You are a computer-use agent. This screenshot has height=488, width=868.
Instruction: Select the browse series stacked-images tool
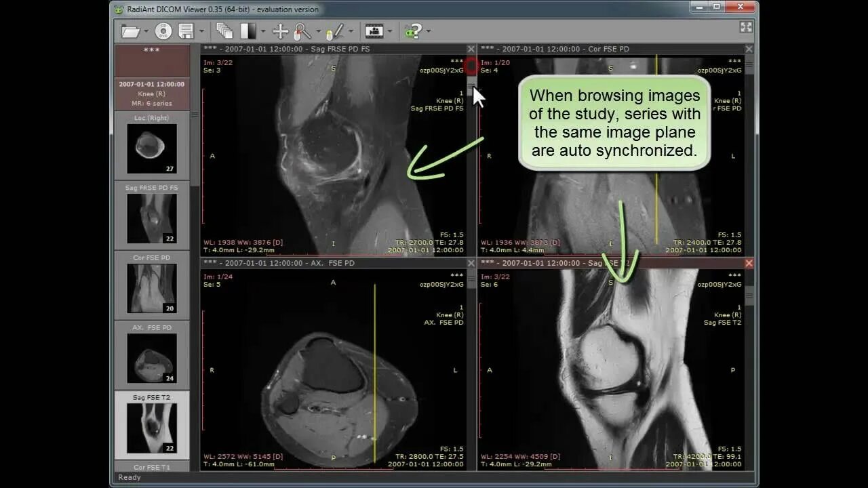(224, 31)
